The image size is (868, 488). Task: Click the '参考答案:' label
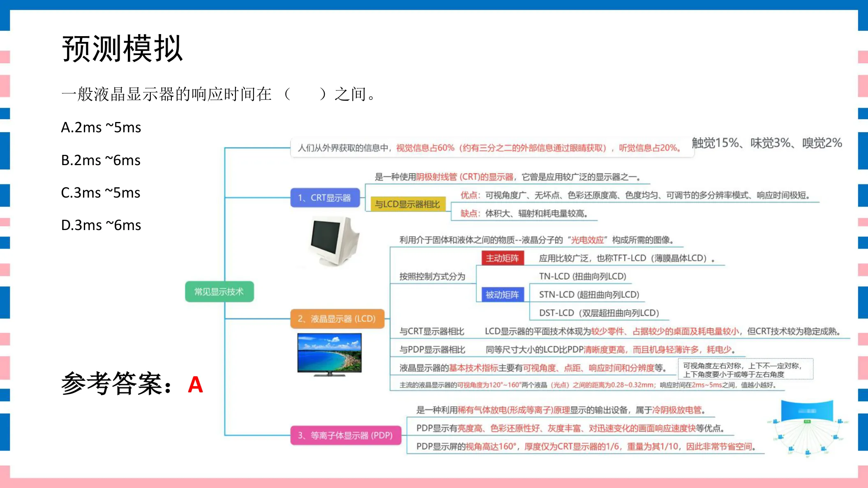(117, 384)
